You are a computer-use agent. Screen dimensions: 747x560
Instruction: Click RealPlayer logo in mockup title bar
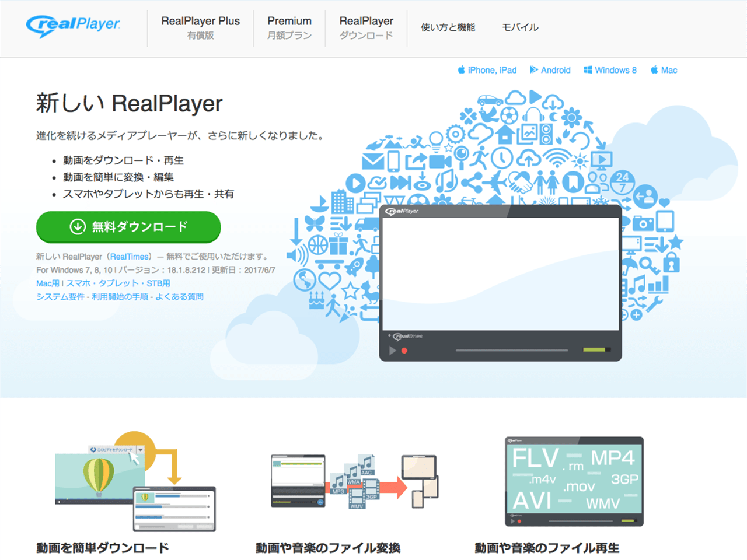click(x=402, y=211)
